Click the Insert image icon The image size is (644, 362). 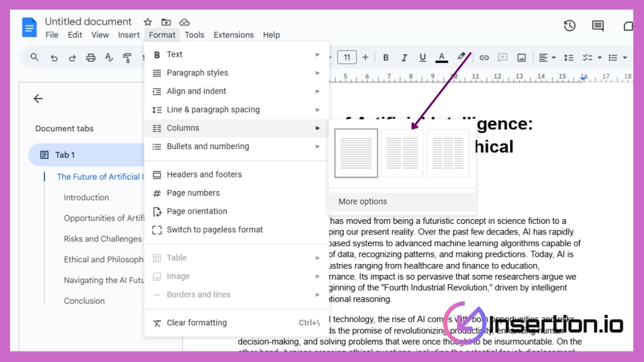(522, 57)
